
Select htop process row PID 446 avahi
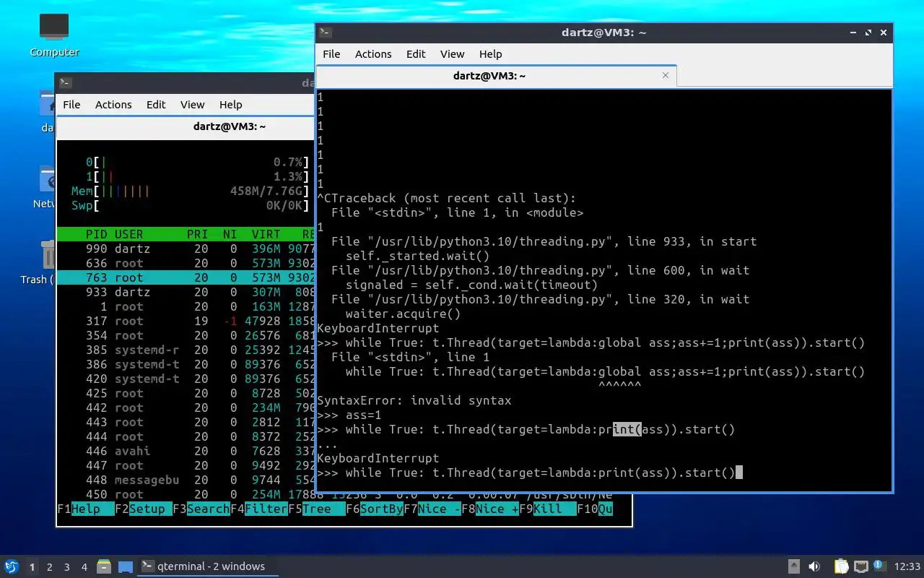point(186,451)
